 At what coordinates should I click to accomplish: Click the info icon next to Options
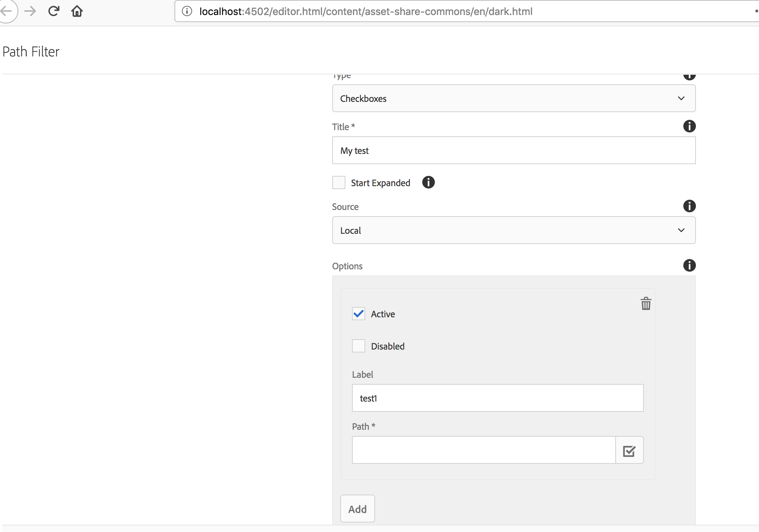tap(689, 265)
